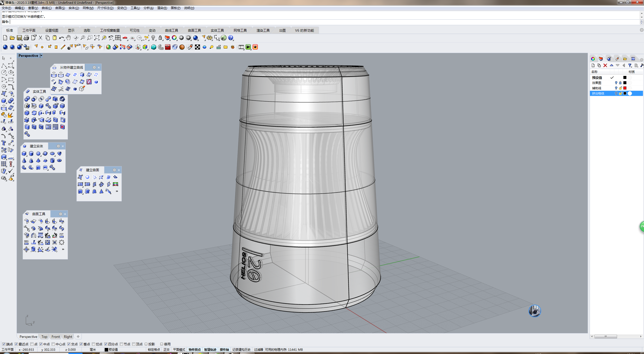
Task: Click the red color swatch of 辅助线
Action: click(625, 88)
